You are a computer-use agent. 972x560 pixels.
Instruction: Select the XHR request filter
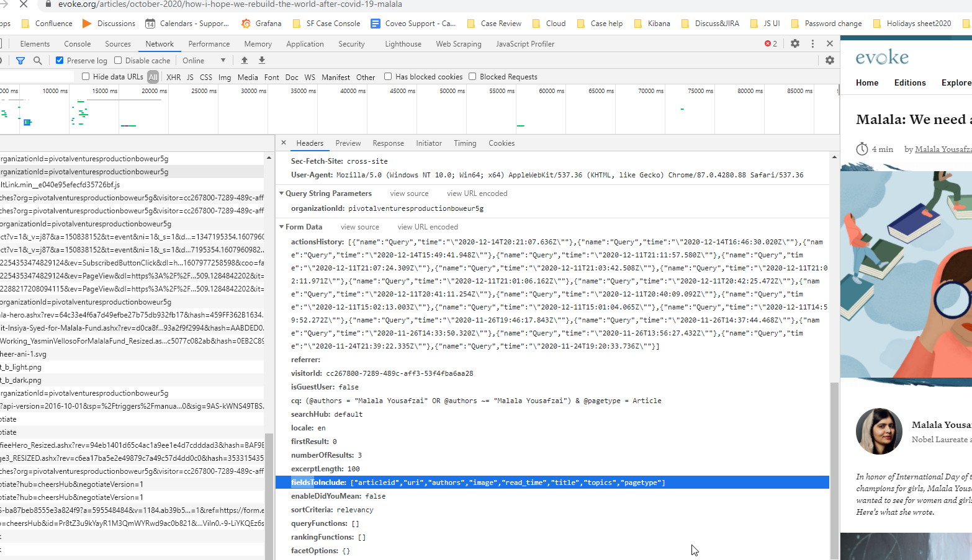173,76
